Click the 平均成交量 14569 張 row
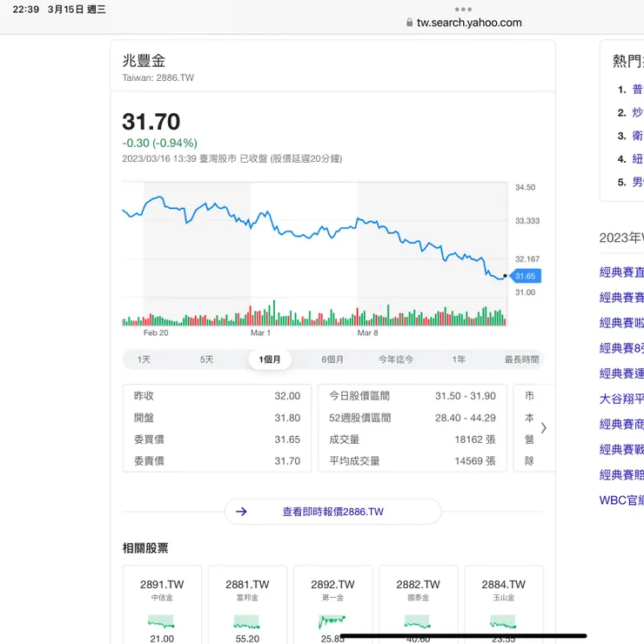 (x=413, y=461)
